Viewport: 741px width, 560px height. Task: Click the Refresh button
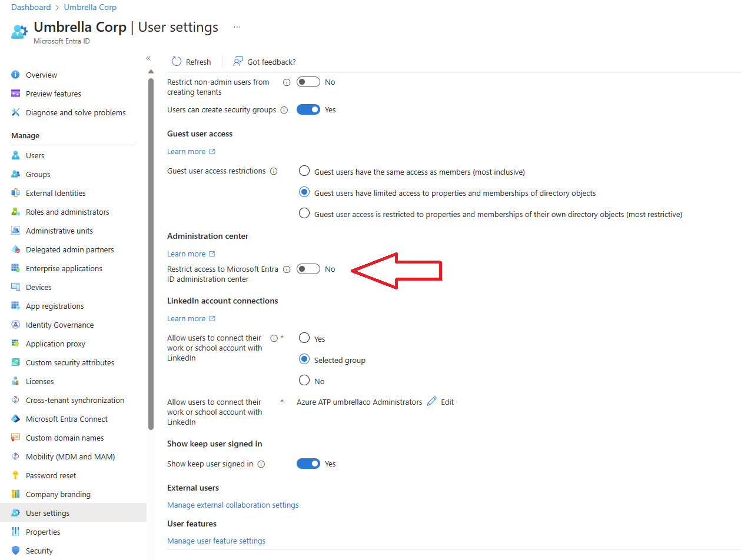pos(191,62)
